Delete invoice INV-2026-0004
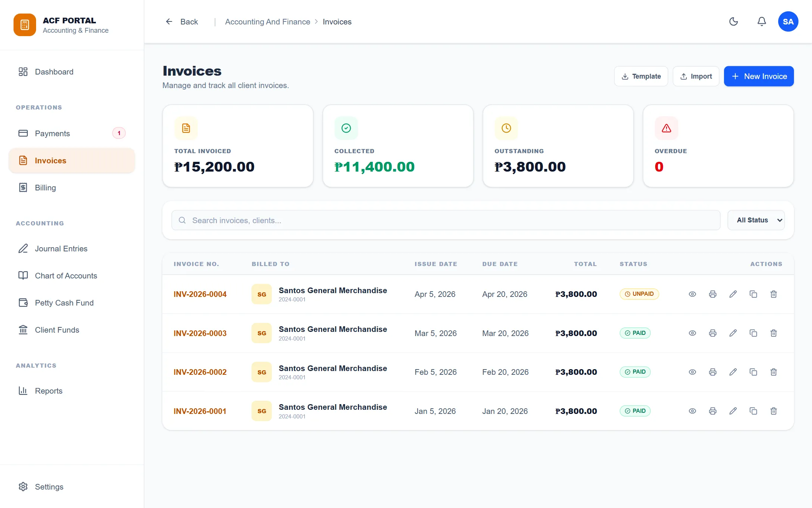The height and width of the screenshot is (508, 812). pos(774,294)
